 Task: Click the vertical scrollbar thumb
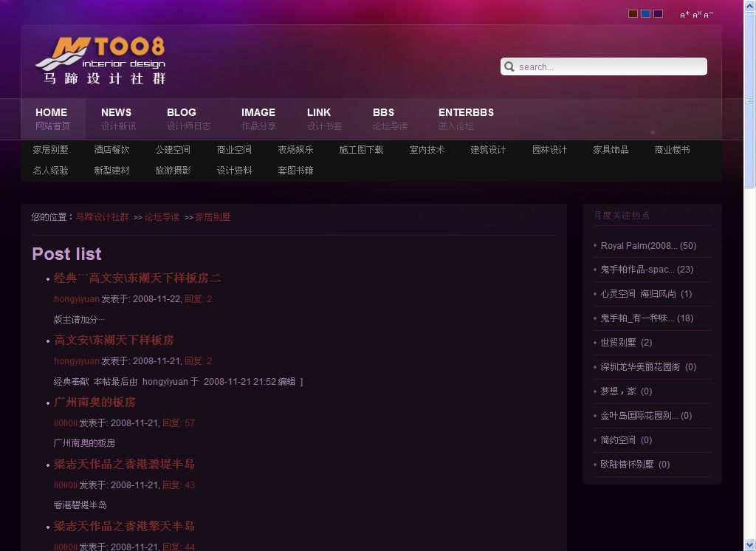(750, 100)
